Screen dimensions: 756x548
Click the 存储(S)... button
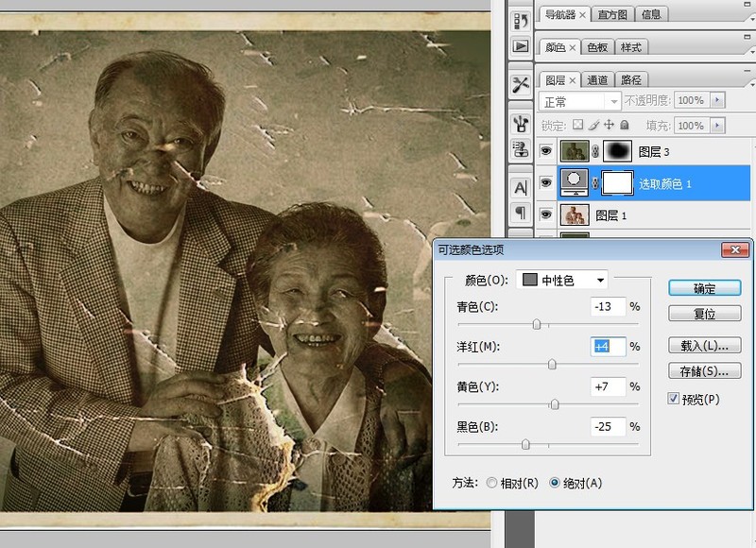pos(704,371)
